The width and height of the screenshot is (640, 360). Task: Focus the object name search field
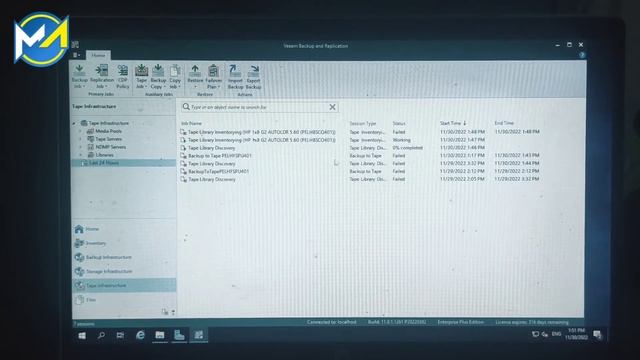point(259,107)
